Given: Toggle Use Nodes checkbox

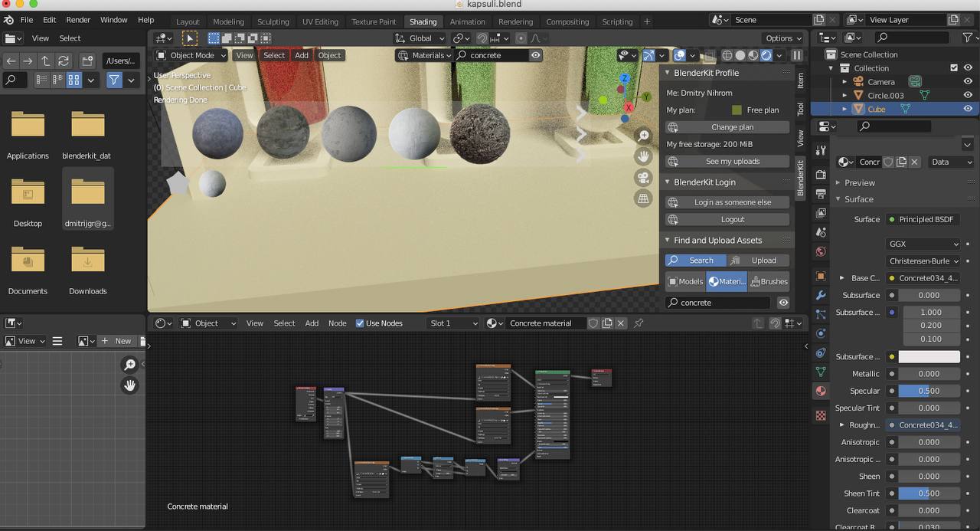Looking at the screenshot, I should click(360, 323).
